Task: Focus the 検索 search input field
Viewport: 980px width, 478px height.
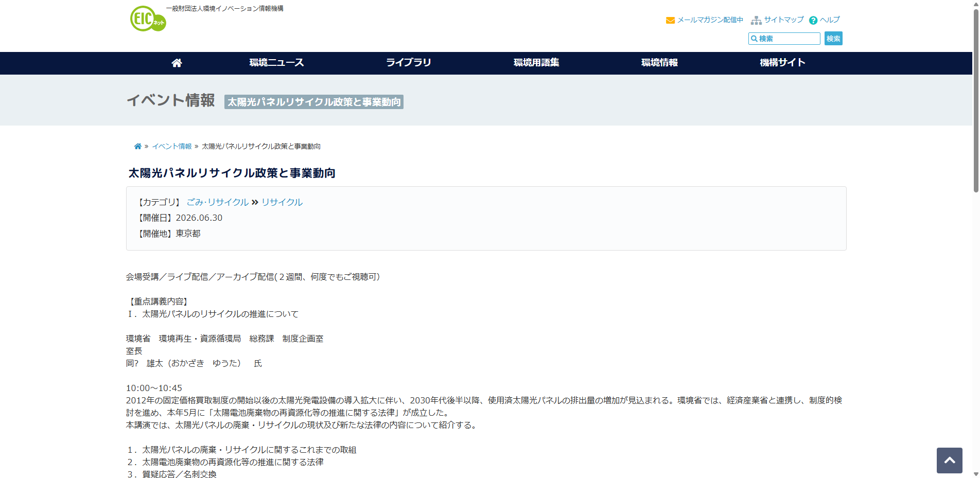Action: point(784,39)
